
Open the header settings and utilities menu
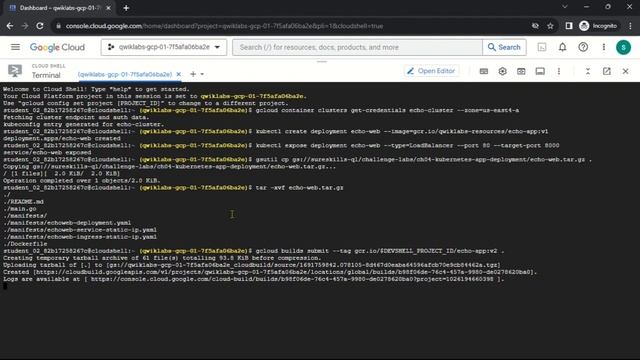point(604,47)
